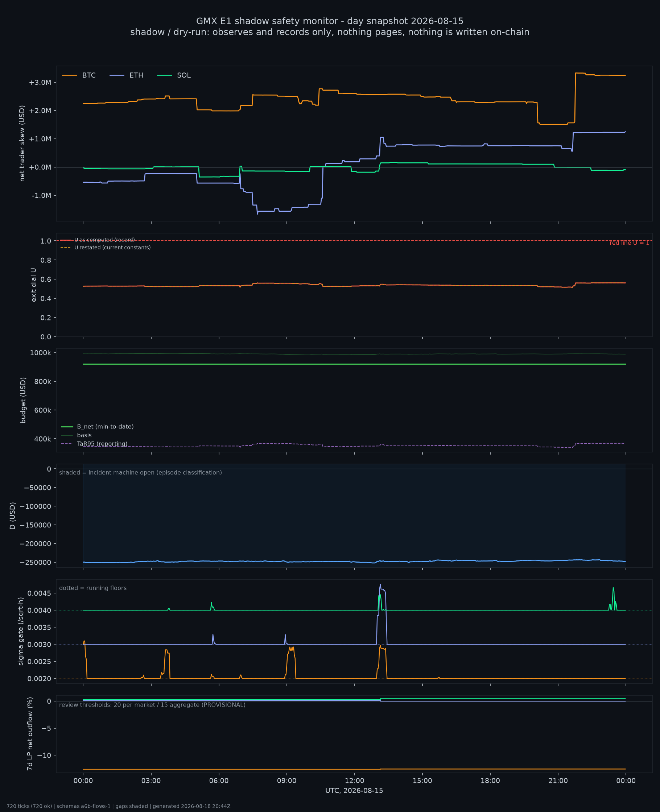The width and height of the screenshot is (660, 812).
Task: Click the 'dotted = running floors' annotation
Action: click(x=93, y=588)
